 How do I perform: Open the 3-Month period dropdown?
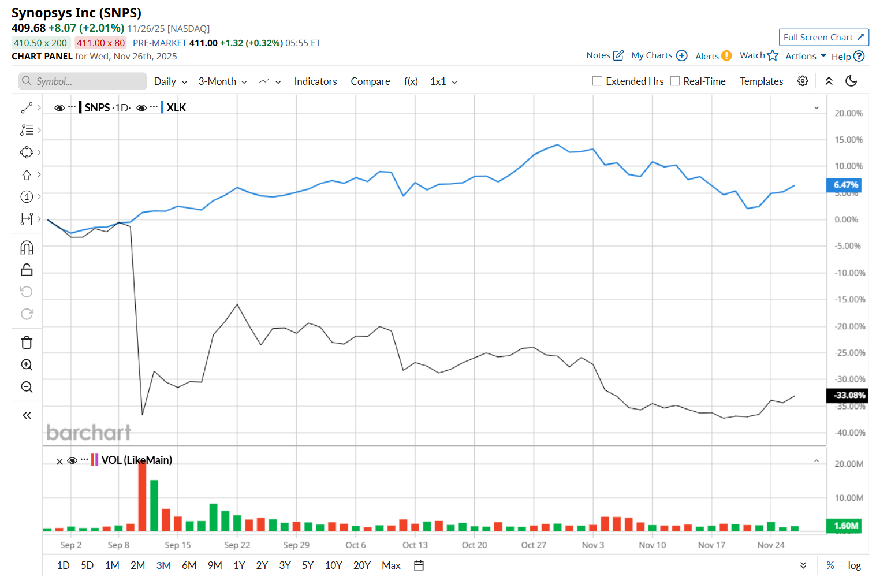coord(223,81)
